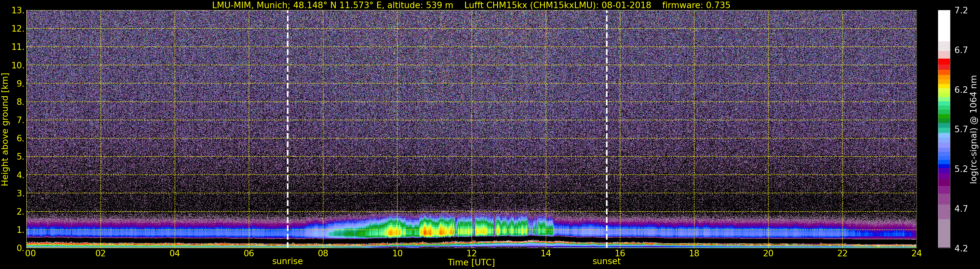Click the 4.2 value on the colorbar
The width and height of the screenshot is (980, 269).
[961, 248]
